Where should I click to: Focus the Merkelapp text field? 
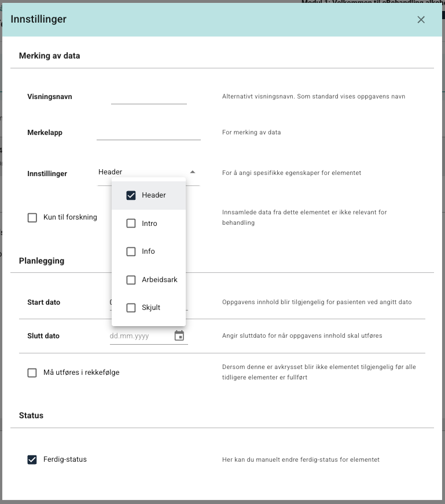[x=149, y=133]
